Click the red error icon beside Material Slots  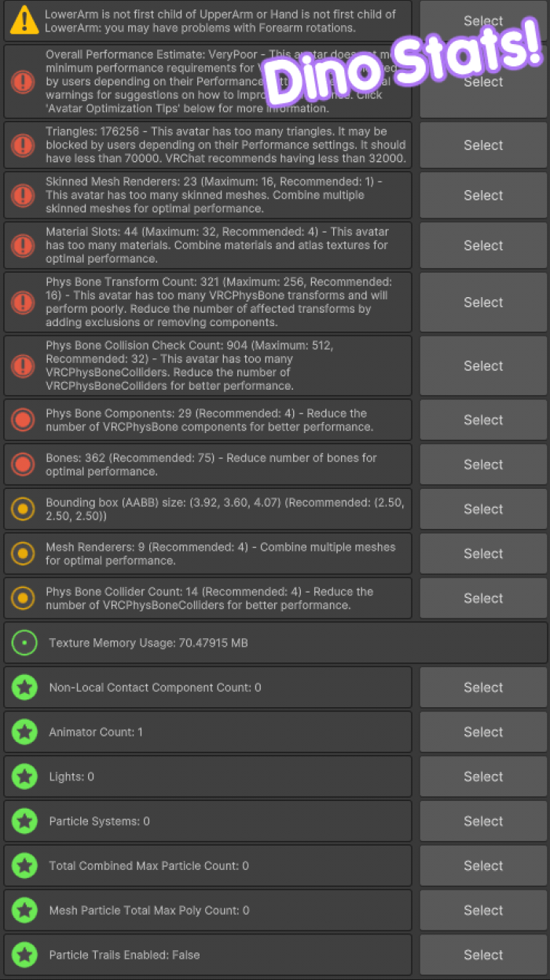(x=24, y=245)
